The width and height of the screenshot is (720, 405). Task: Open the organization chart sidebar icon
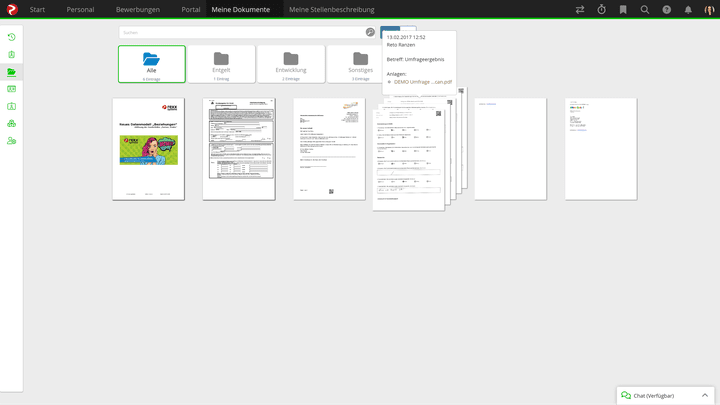tap(11, 124)
